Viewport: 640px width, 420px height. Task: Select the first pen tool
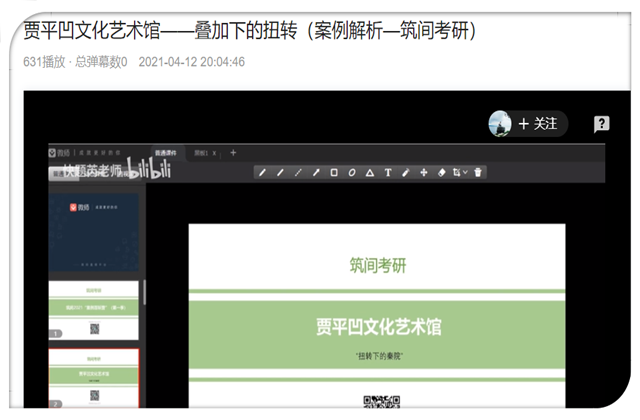[263, 172]
